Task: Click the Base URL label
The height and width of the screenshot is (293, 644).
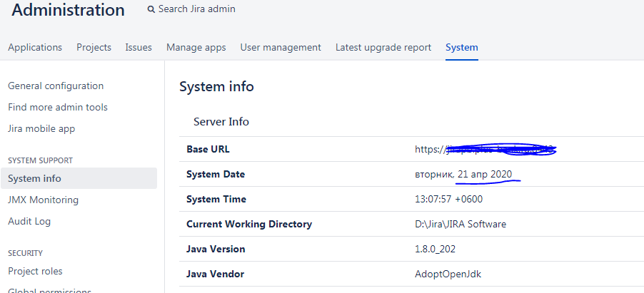Action: (208, 150)
